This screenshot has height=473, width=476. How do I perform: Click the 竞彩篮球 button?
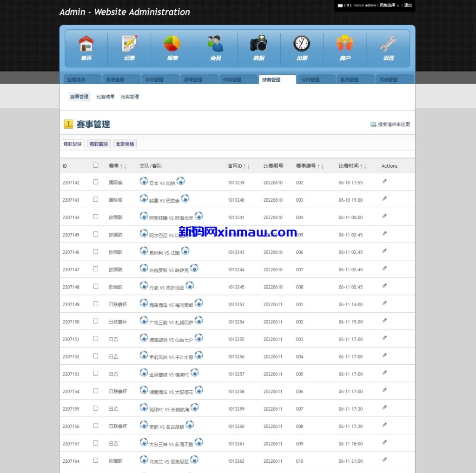click(99, 144)
